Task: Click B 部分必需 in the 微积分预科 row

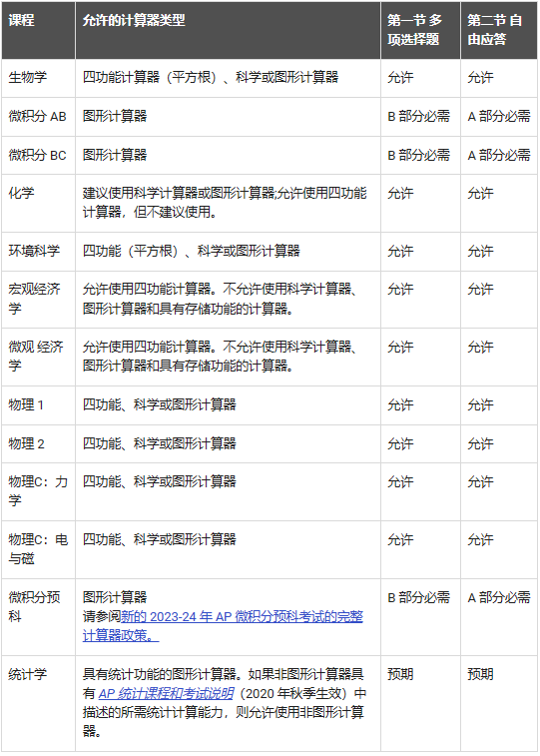Action: pyautogui.click(x=418, y=597)
